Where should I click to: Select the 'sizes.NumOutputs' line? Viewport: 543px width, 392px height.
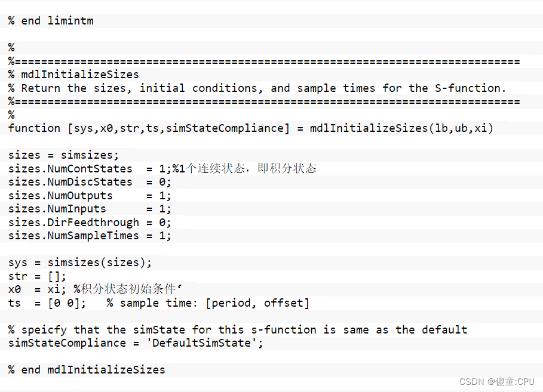tap(90, 196)
